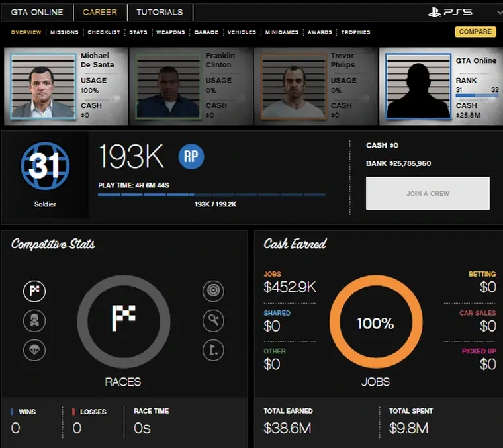
Task: Click the large checkered flag center icon
Action: click(x=124, y=318)
